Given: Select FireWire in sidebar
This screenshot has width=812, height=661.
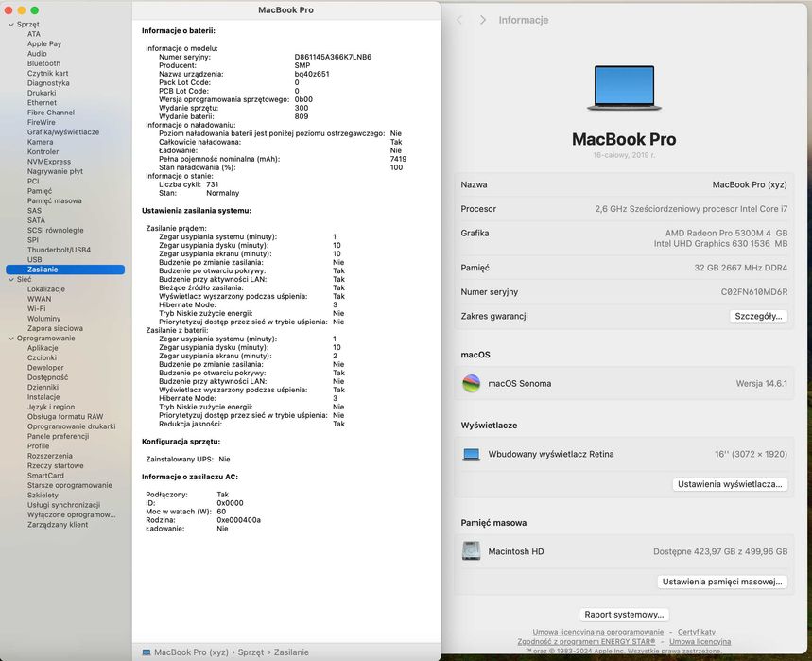Looking at the screenshot, I should tap(41, 122).
